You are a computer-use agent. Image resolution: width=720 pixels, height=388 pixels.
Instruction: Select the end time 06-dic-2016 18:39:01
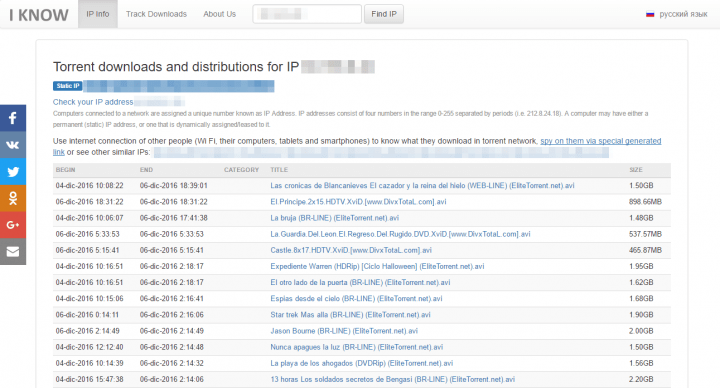174,186
